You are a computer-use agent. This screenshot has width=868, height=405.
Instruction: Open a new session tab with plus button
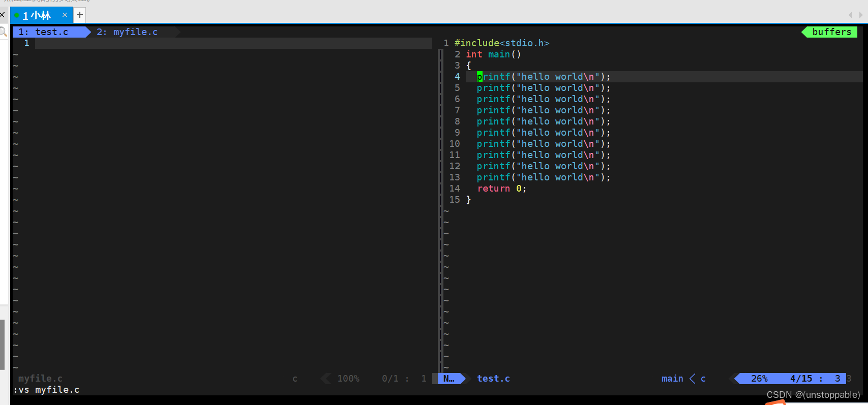80,15
